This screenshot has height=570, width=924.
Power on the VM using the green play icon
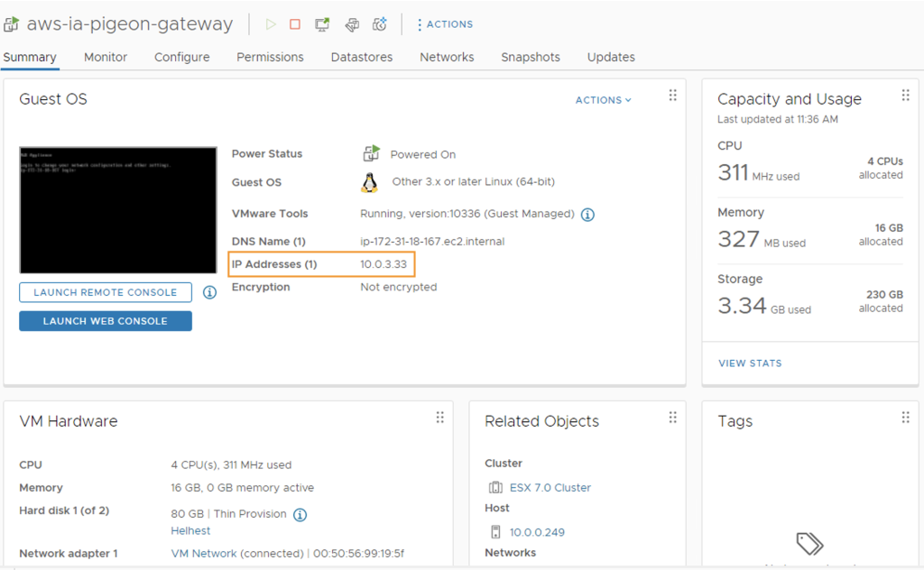pos(271,24)
